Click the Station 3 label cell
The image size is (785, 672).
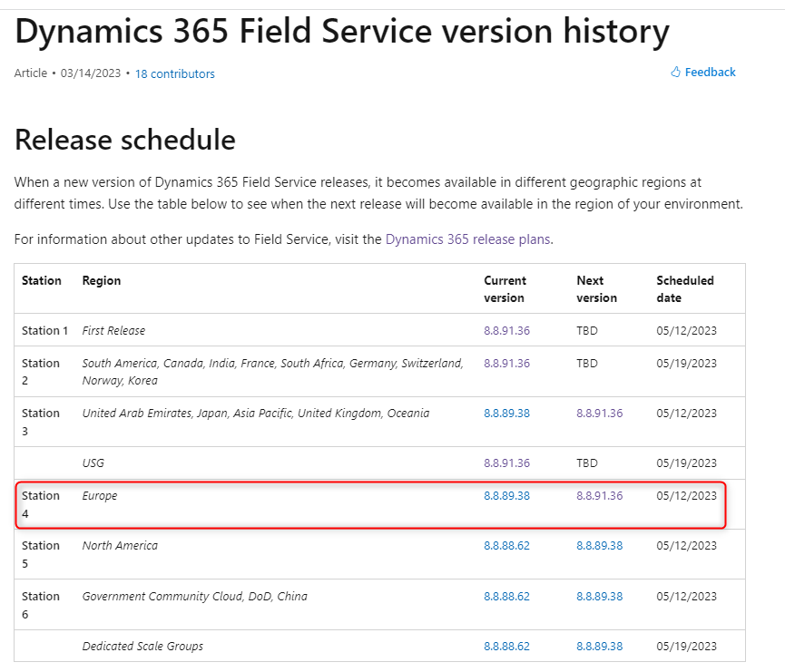[x=41, y=422]
